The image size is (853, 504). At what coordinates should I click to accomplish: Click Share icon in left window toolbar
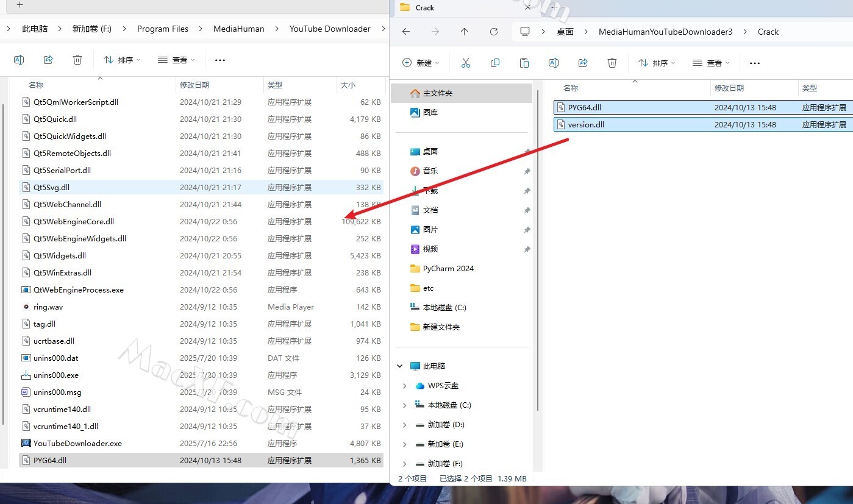48,60
